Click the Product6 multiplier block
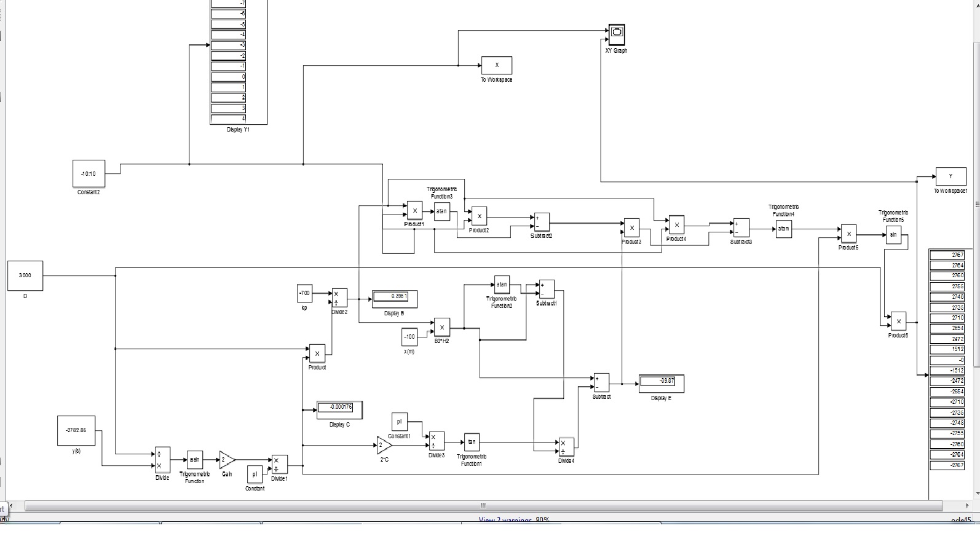 pos(898,321)
